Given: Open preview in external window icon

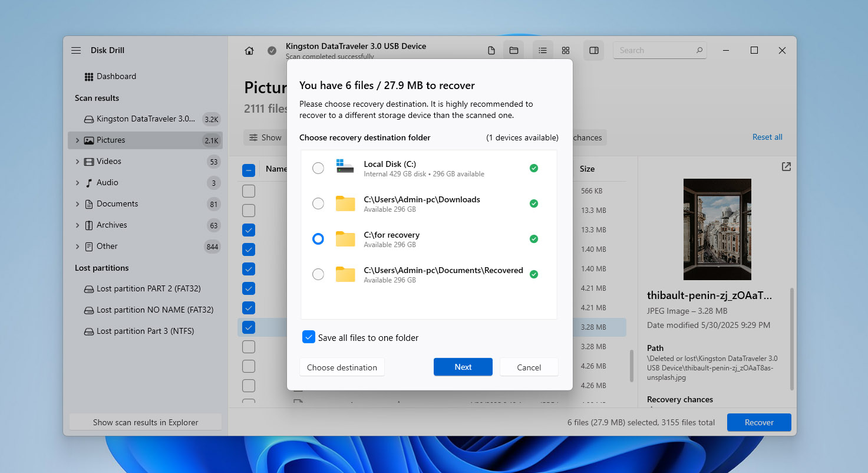Looking at the screenshot, I should [786, 167].
